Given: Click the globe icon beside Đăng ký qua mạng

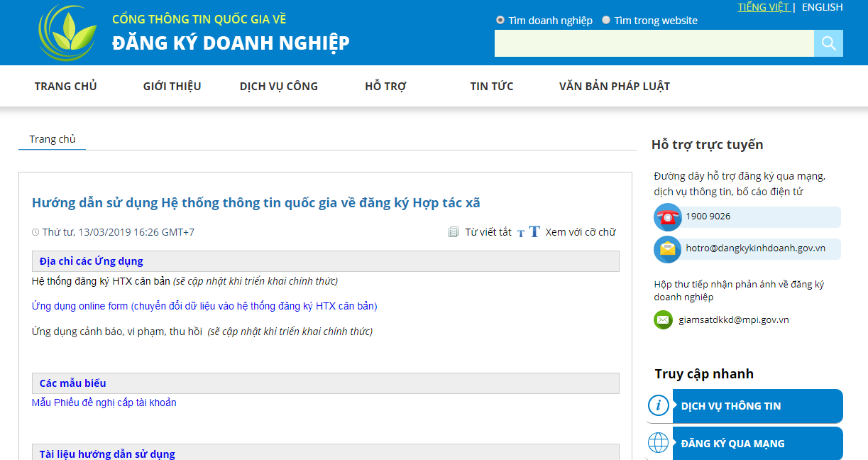Looking at the screenshot, I should click(x=659, y=443).
